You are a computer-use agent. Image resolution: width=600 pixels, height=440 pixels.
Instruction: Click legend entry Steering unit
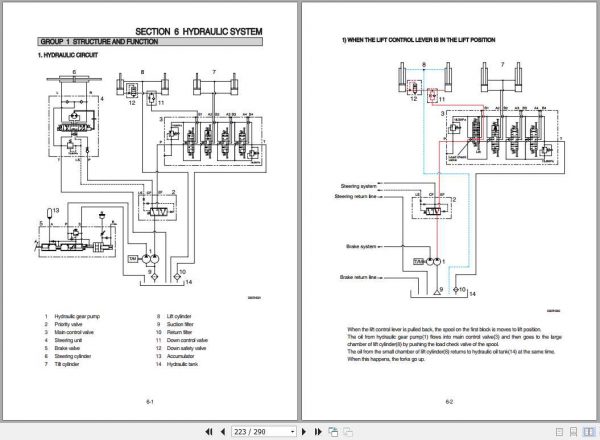click(68, 341)
